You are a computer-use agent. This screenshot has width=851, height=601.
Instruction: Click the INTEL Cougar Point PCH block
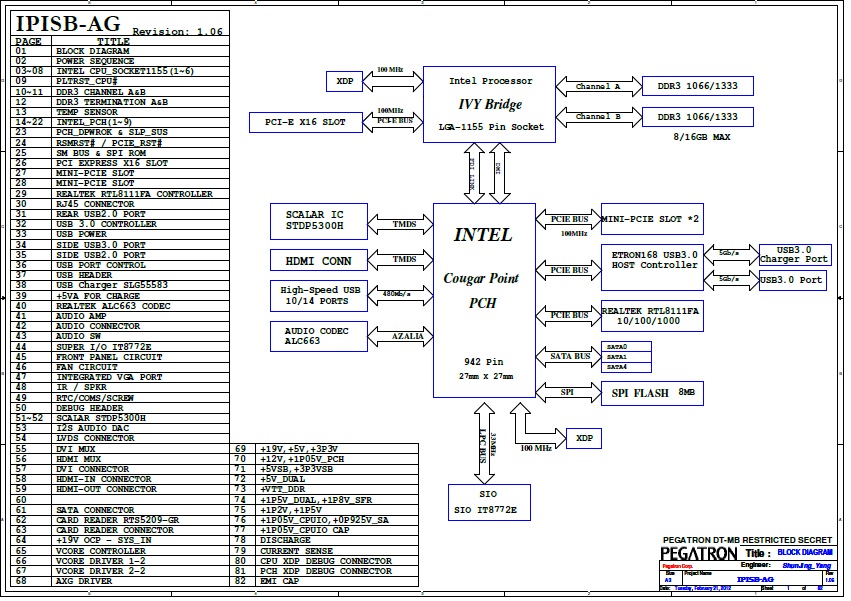(x=484, y=301)
